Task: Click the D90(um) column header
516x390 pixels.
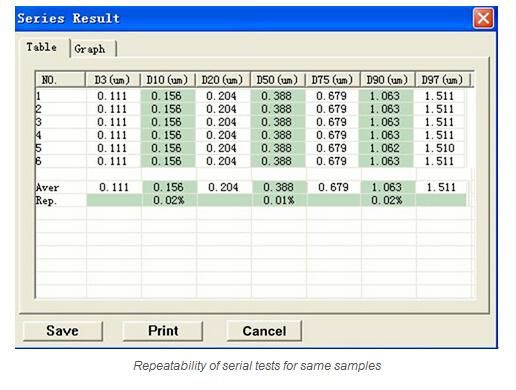Action: click(387, 80)
